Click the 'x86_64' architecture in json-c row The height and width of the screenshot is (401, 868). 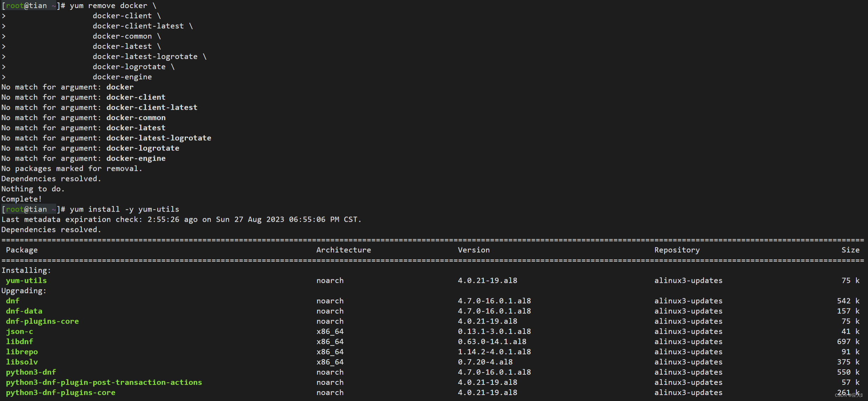tap(330, 332)
